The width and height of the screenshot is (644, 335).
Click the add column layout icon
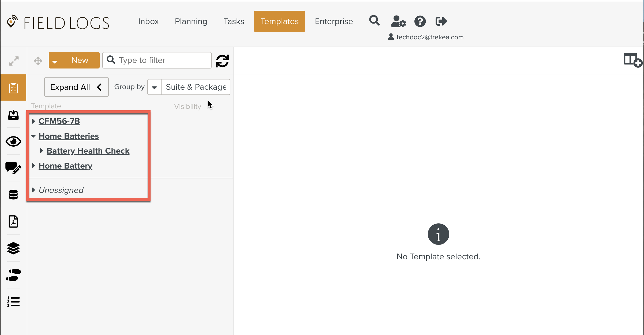(x=632, y=60)
